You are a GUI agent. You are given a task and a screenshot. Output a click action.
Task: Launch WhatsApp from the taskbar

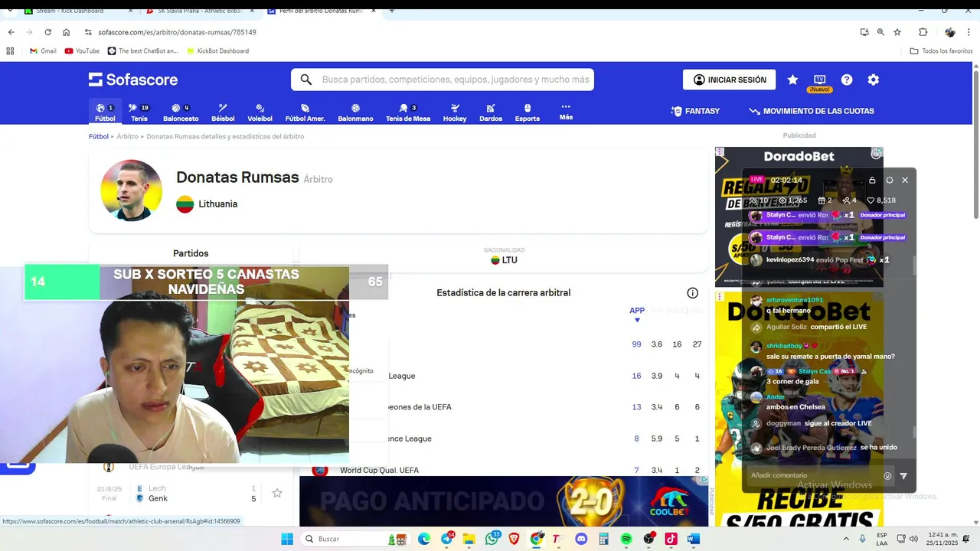[492, 539]
